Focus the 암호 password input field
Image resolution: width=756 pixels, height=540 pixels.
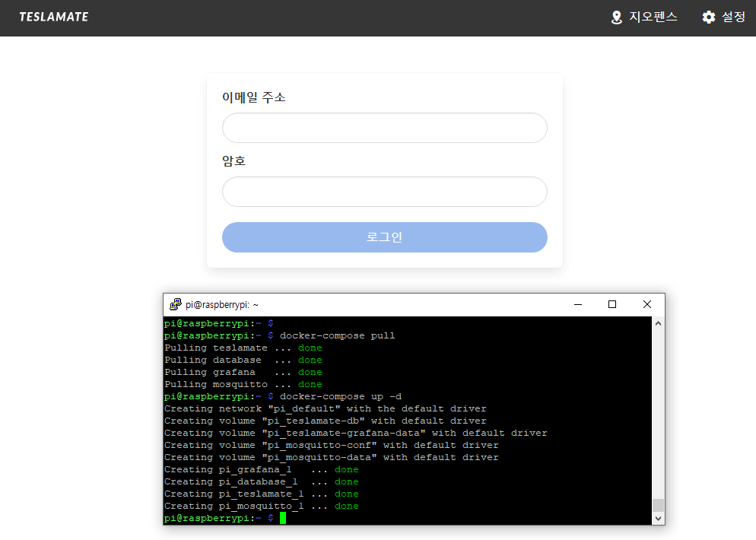coord(384,192)
